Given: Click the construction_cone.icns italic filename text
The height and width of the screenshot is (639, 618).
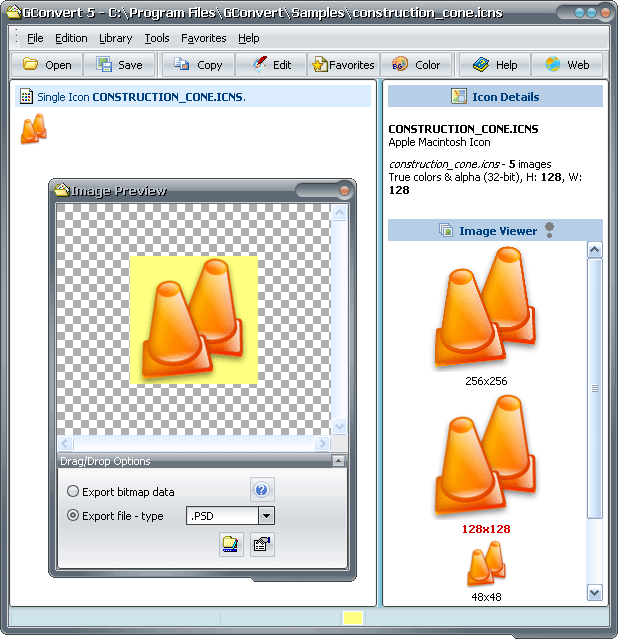Looking at the screenshot, I should [x=444, y=164].
